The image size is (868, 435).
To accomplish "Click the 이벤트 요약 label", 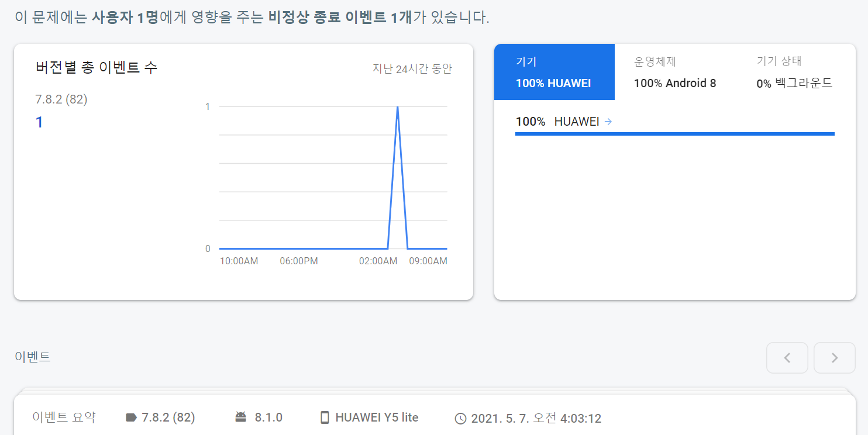I will coord(64,417).
